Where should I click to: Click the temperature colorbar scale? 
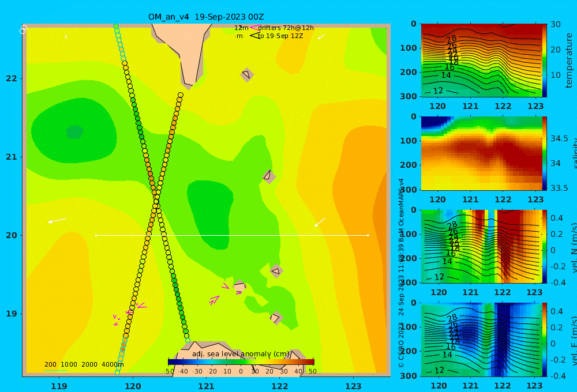tap(545, 61)
